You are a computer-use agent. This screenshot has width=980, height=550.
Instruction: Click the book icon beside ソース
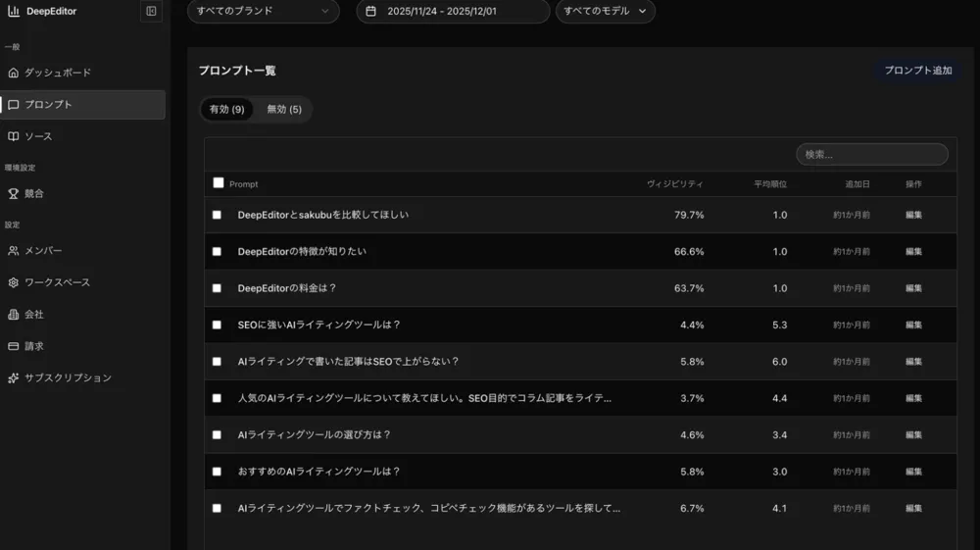tap(13, 136)
